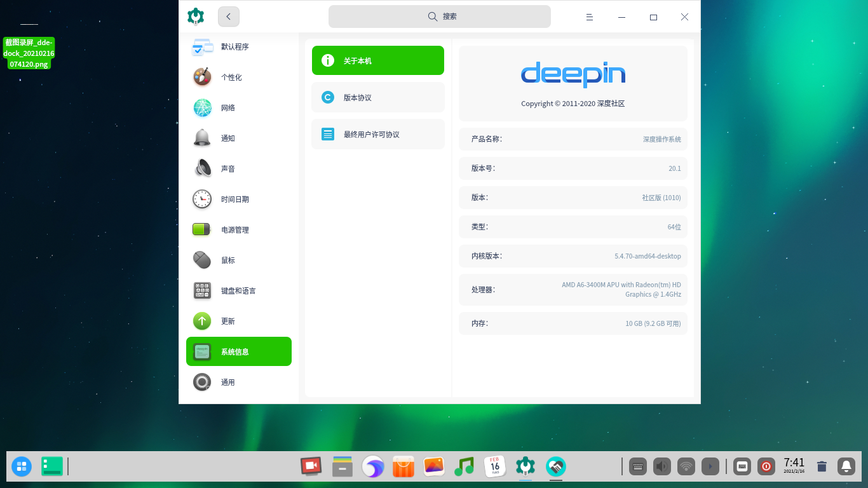Click the deepin logo image

(573, 74)
